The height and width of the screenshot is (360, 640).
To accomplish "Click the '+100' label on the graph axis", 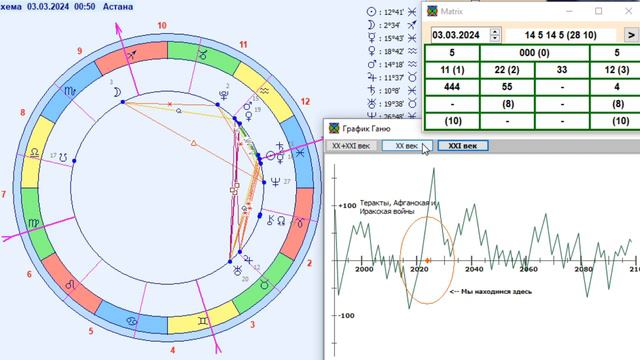I will pyautogui.click(x=347, y=205).
